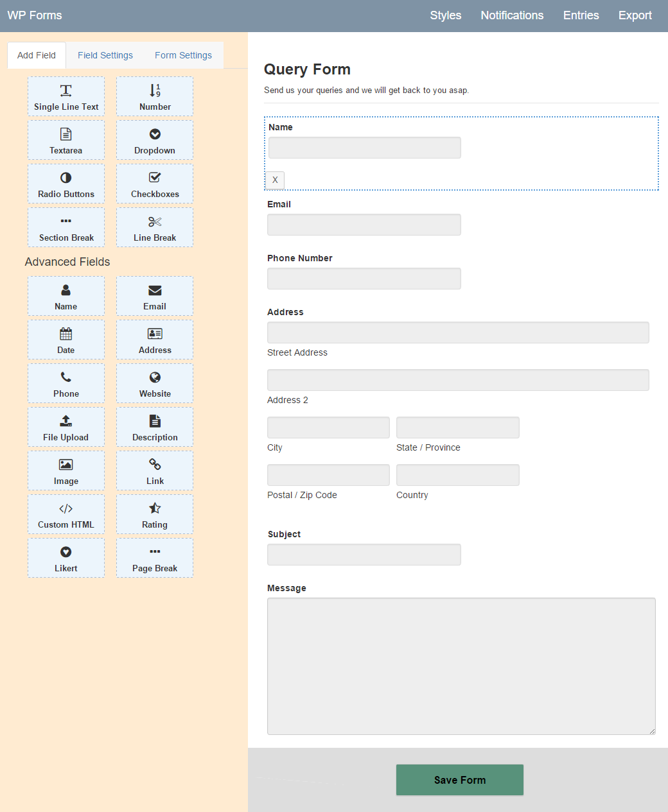Switch to the Field Settings tab
The width and height of the screenshot is (668, 812).
click(105, 55)
